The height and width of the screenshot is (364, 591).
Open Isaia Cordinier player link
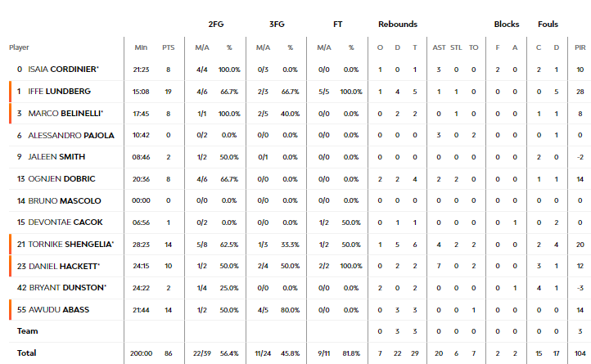point(63,70)
